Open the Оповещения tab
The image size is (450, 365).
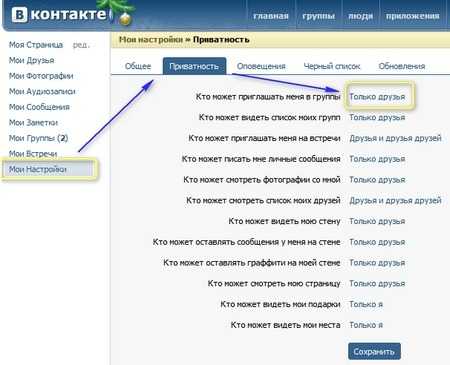pyautogui.click(x=261, y=66)
